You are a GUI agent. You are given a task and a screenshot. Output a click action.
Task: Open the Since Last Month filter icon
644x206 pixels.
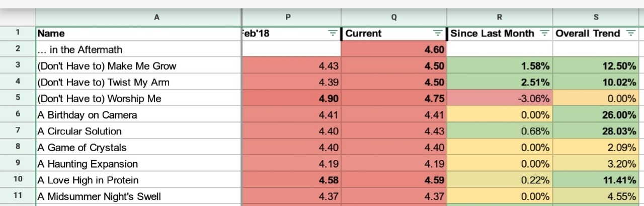544,33
